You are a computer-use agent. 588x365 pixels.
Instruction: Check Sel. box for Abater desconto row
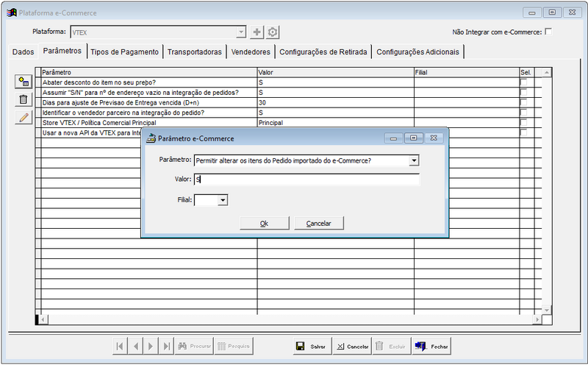coord(523,82)
